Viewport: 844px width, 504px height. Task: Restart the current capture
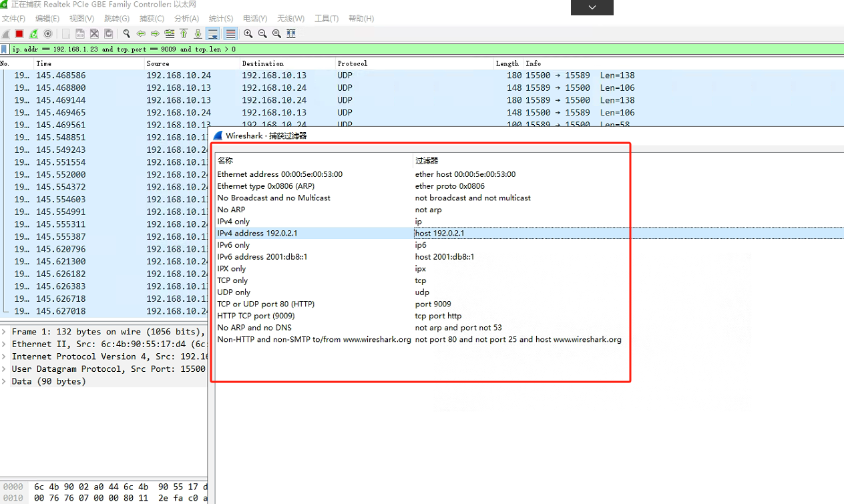click(33, 33)
